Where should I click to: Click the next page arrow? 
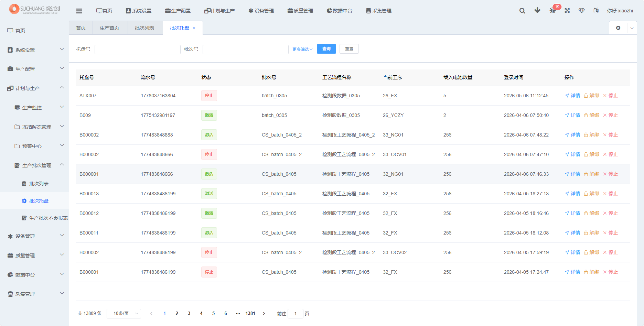pos(264,314)
